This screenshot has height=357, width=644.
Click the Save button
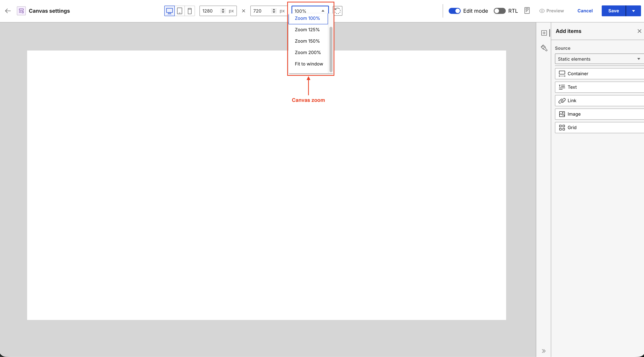point(614,11)
